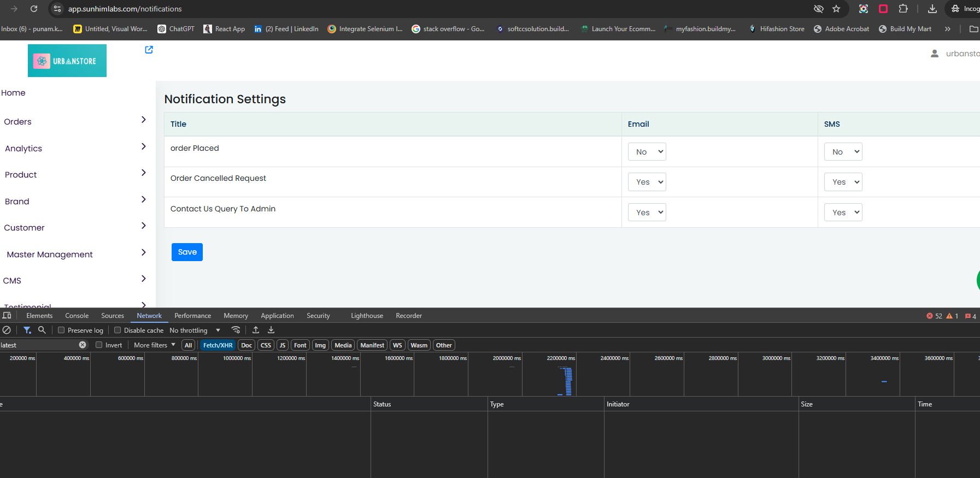Viewport: 980px width, 478px height.
Task: Open the warnings count indicator
Action: coord(952,316)
